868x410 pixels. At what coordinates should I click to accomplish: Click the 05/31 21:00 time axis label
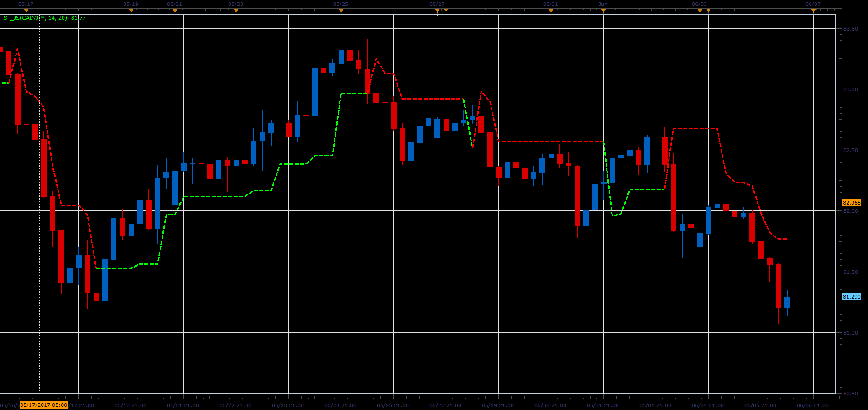pos(603,405)
